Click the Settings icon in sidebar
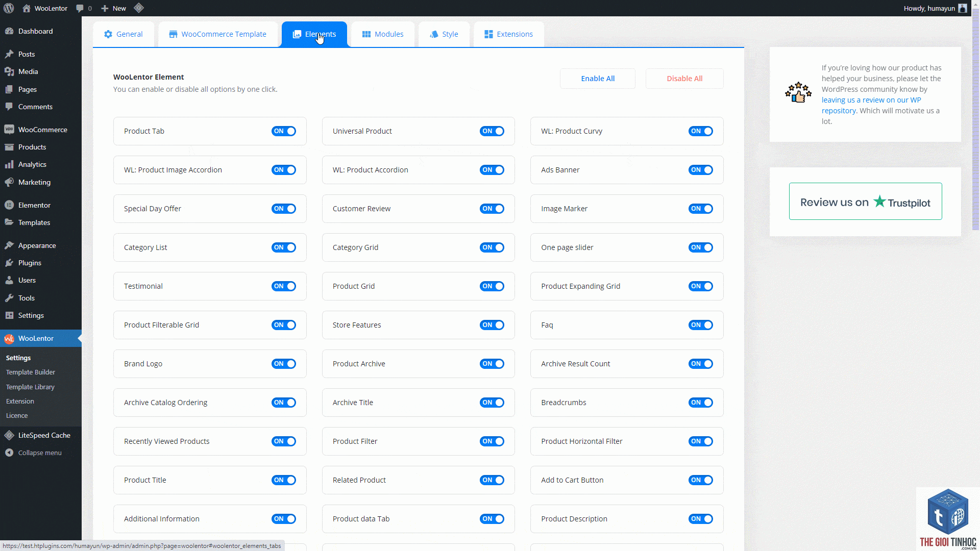Screen dimensions: 980x551 [x=9, y=315]
